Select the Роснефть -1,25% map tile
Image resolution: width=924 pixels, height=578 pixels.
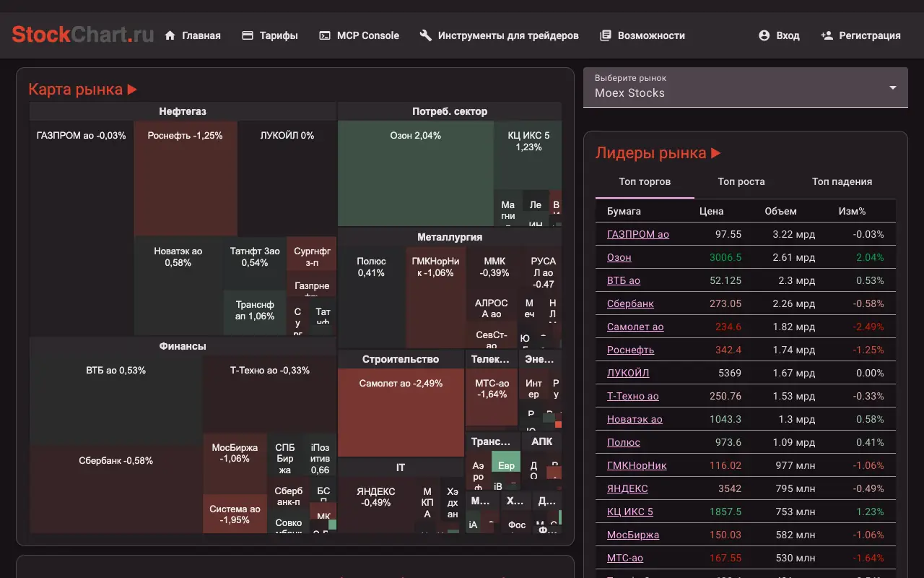186,178
